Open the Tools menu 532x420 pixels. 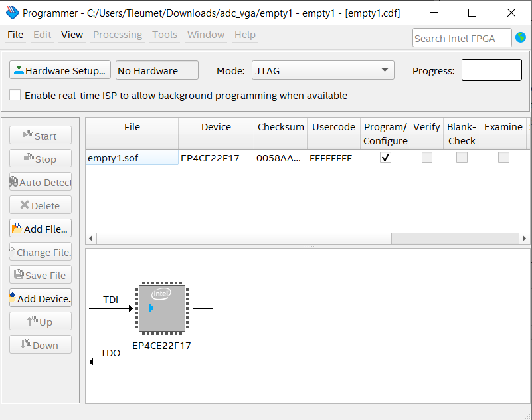(165, 35)
